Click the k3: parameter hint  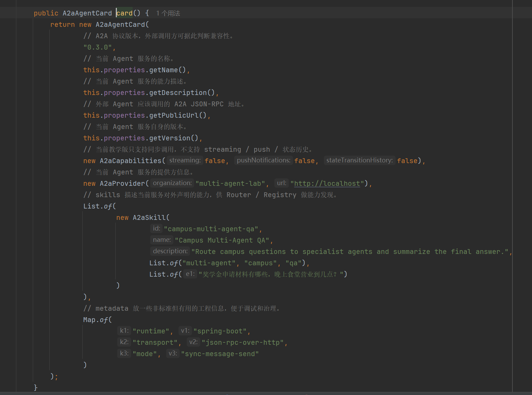pyautogui.click(x=124, y=353)
